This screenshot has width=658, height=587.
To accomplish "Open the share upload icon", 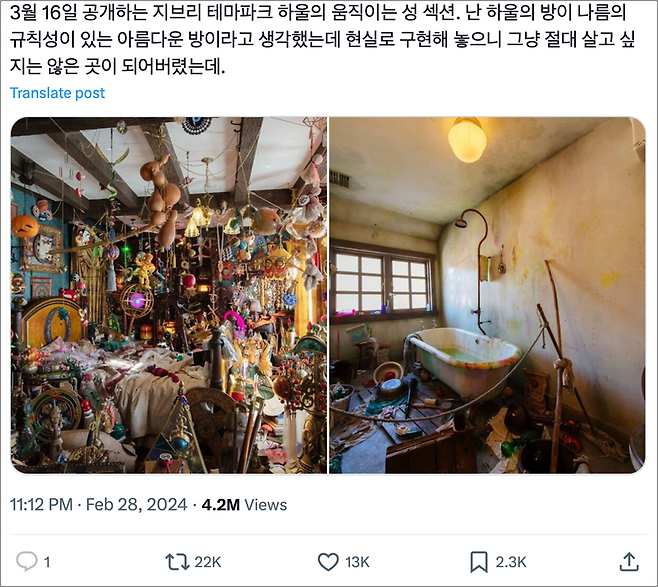I will tap(629, 562).
